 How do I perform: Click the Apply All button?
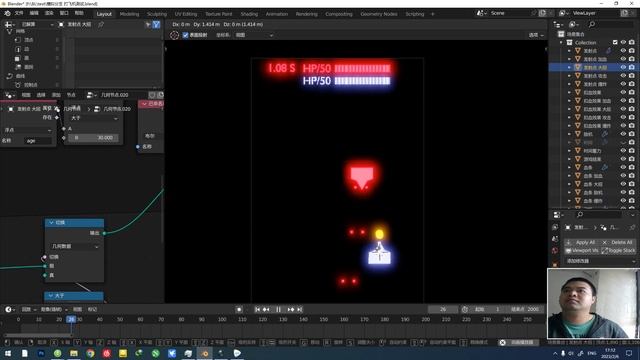coord(581,242)
